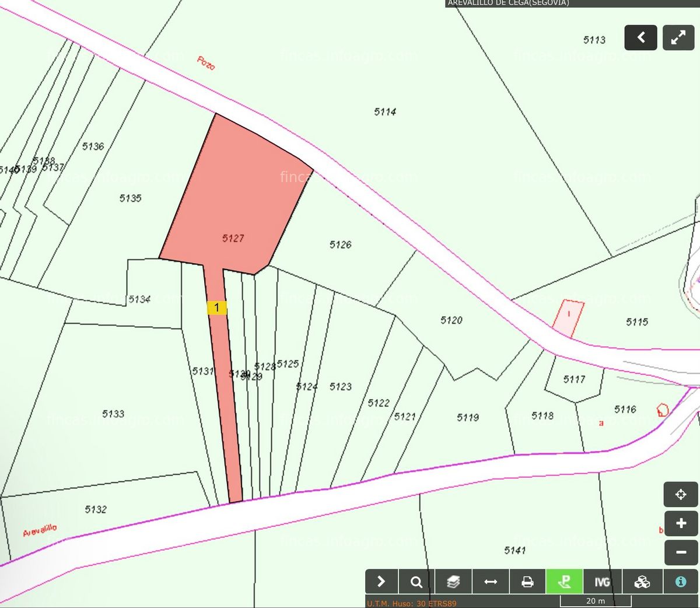
Task: Center map with the locate crosshair icon
Action: 681,495
